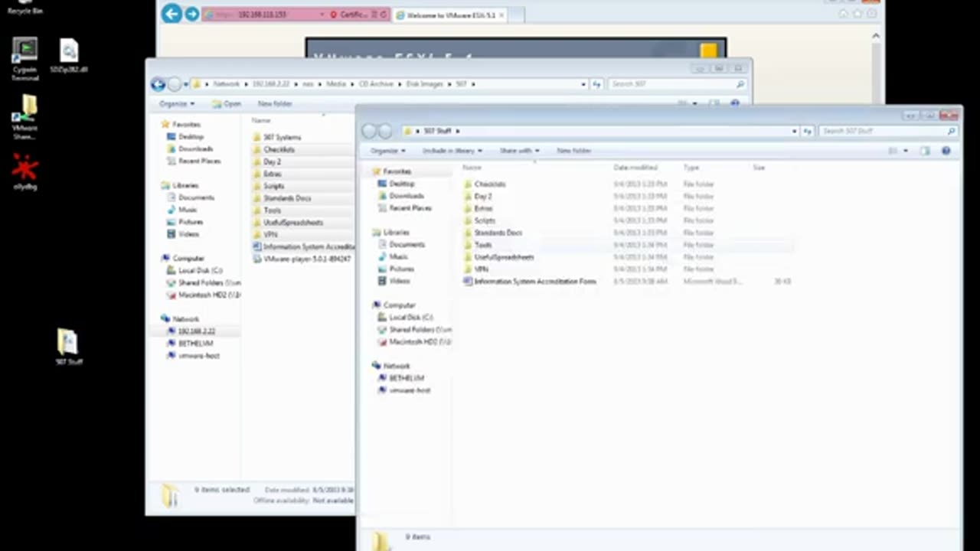980x551 pixels.
Task: Refresh the 507 Stuff window
Action: [x=807, y=131]
